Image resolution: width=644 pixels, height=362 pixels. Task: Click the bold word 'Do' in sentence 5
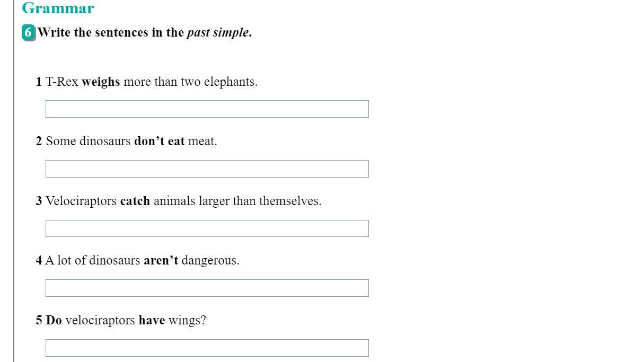54,321
